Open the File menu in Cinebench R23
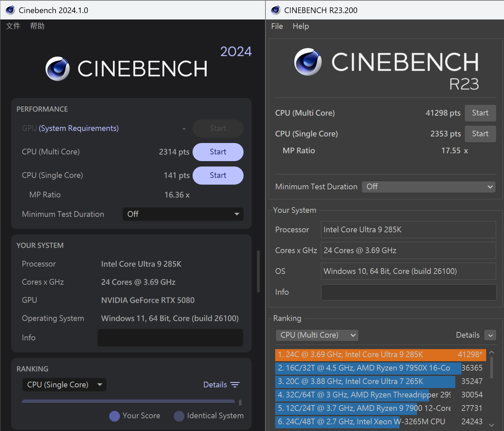 (x=277, y=26)
